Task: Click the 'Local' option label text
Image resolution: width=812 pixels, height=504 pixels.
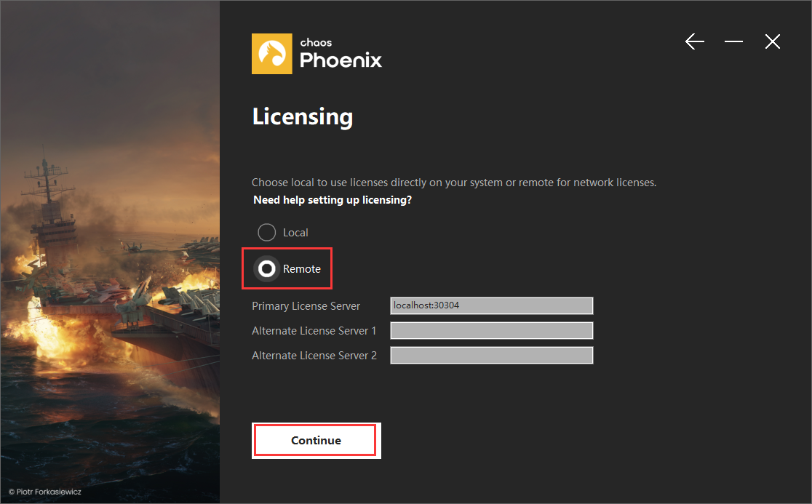Action: [295, 233]
